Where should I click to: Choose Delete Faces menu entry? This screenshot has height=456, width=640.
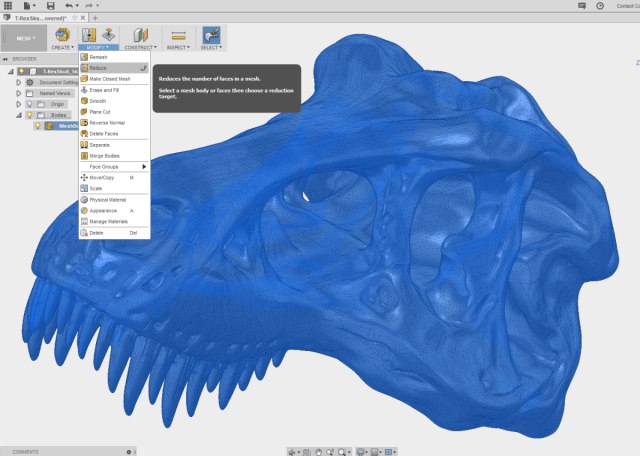coord(114,134)
